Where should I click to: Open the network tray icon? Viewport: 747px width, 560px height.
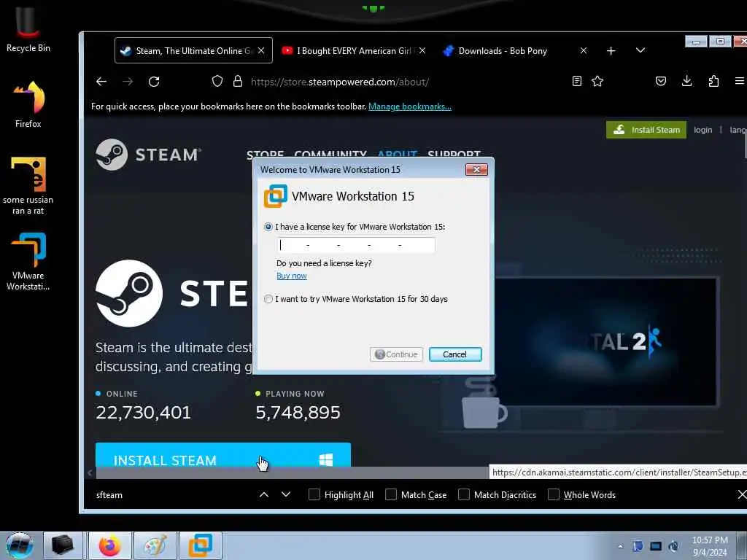coord(656,546)
